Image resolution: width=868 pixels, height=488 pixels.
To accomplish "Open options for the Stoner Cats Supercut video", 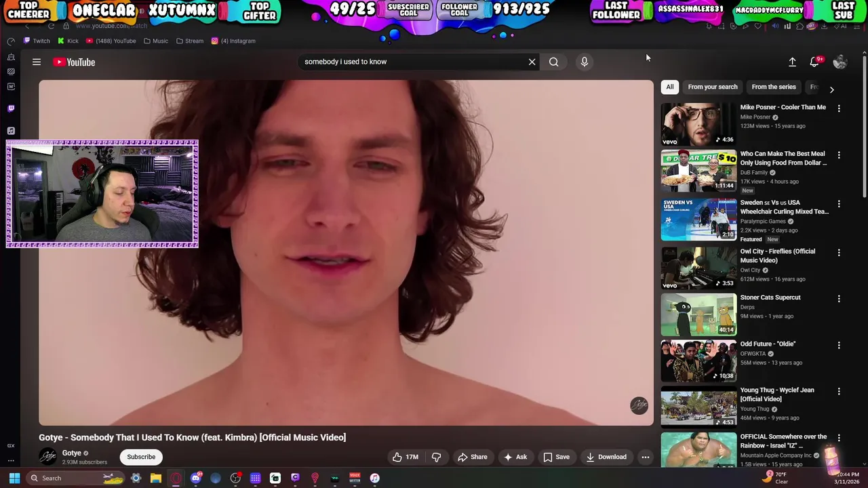I will (x=839, y=299).
